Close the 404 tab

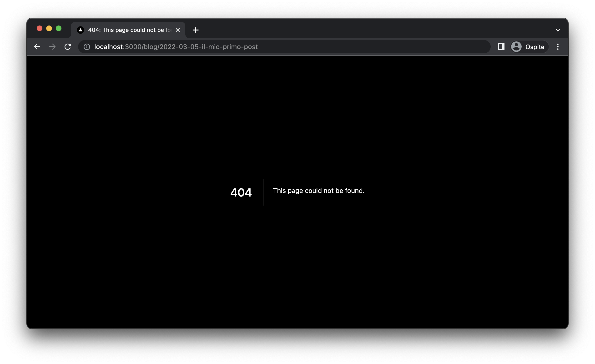[178, 30]
